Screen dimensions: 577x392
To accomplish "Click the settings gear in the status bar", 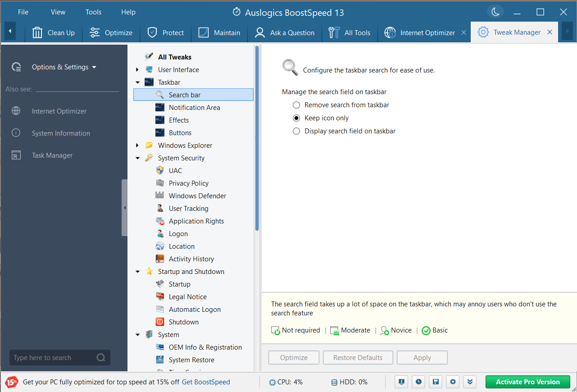I will pos(452,382).
